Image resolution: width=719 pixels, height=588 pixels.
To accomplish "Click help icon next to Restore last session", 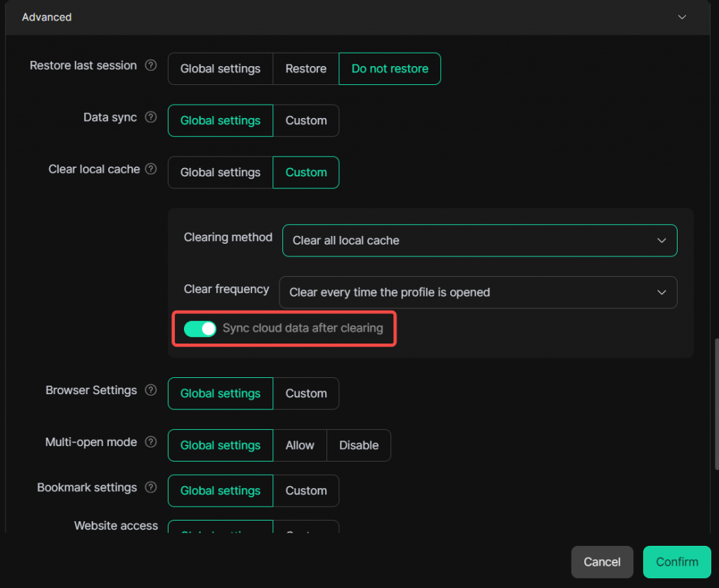I will tap(150, 66).
